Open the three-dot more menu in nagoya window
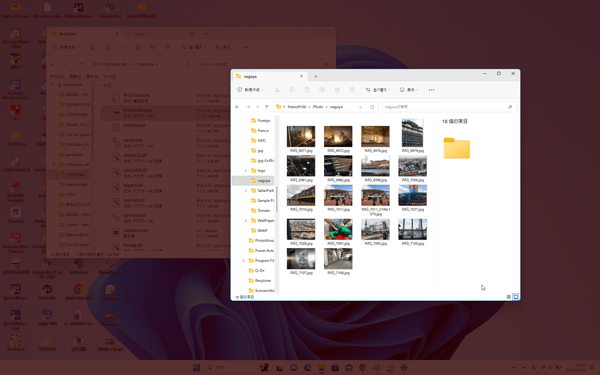This screenshot has width=600, height=375. (432, 90)
